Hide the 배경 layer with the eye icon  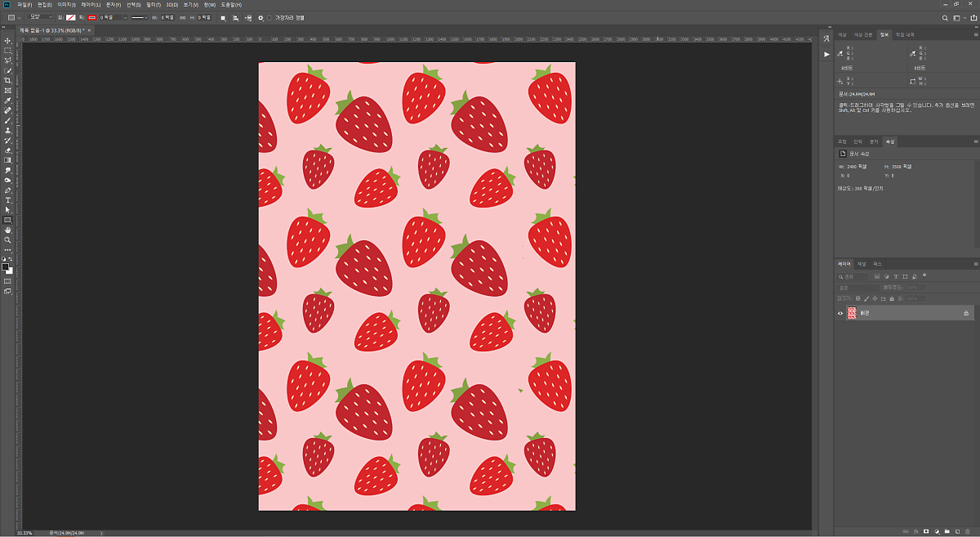[x=840, y=313]
